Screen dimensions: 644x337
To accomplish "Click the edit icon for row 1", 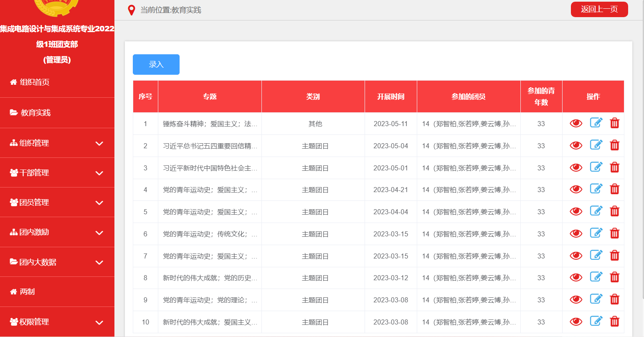I will click(x=596, y=123).
